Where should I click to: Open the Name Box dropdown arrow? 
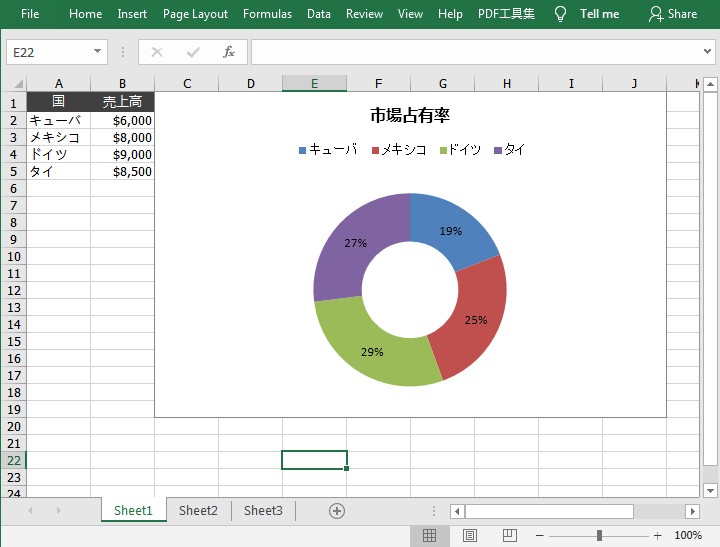[97, 51]
